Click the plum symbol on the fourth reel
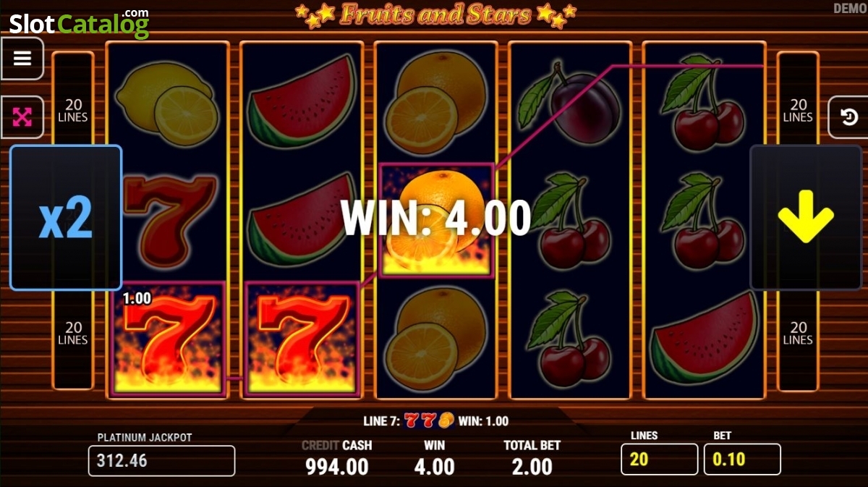868x487 pixels. 571,101
